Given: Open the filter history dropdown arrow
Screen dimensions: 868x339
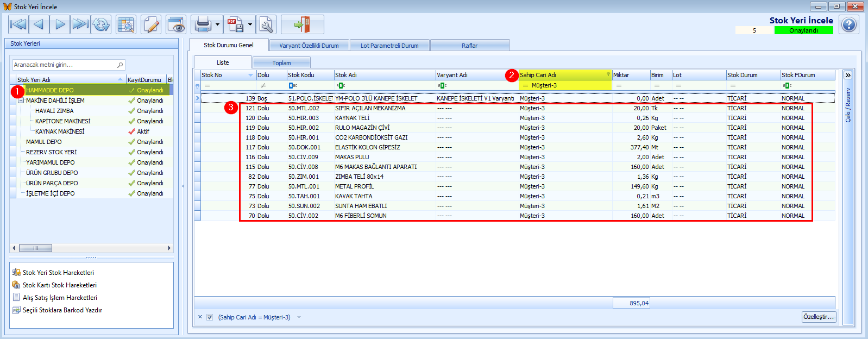Looking at the screenshot, I should pyautogui.click(x=299, y=317).
